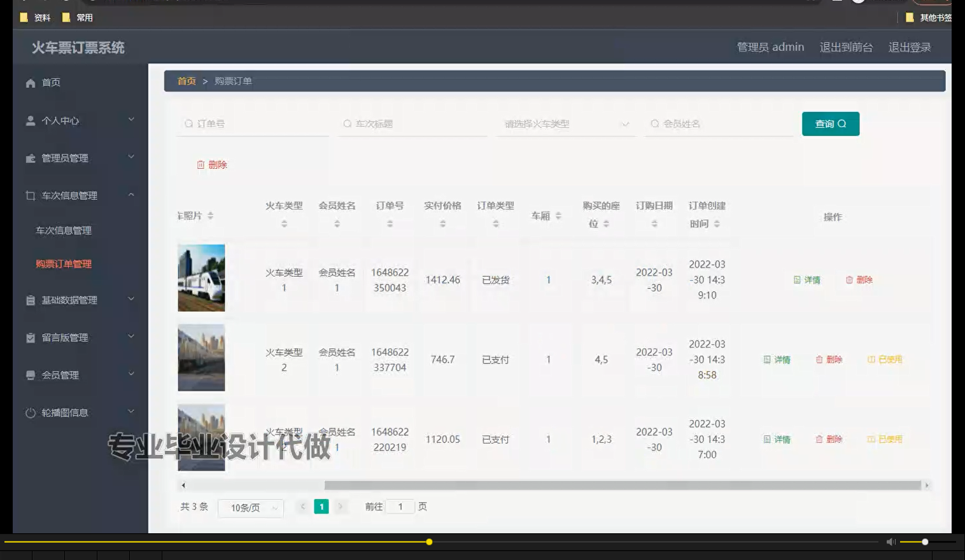Open the 请选择火车类型 dropdown
The image size is (965, 560).
click(566, 124)
